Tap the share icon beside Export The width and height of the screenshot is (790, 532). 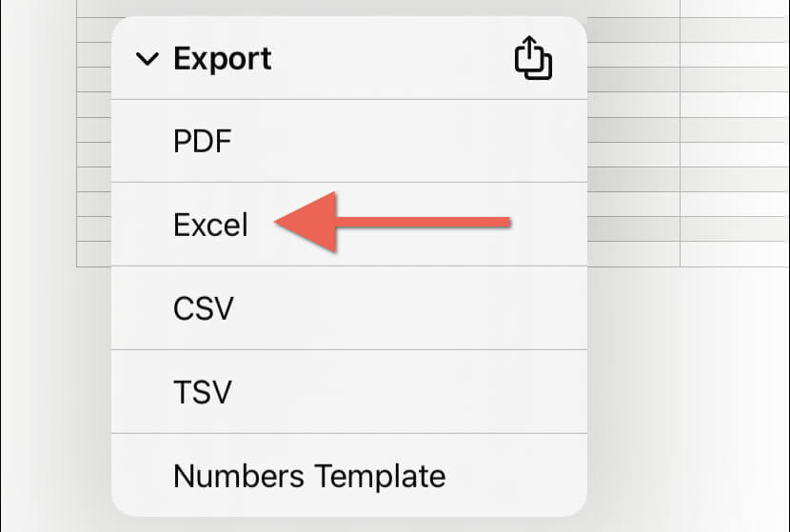click(533, 57)
